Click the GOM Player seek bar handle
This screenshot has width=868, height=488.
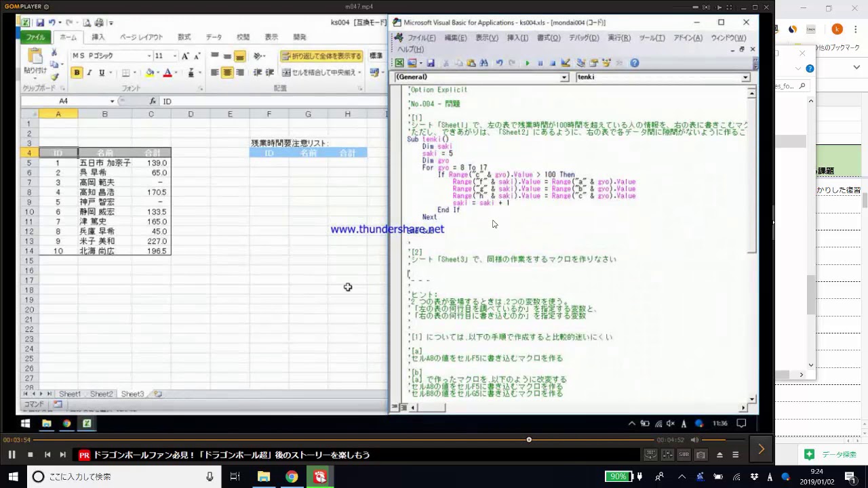(529, 439)
